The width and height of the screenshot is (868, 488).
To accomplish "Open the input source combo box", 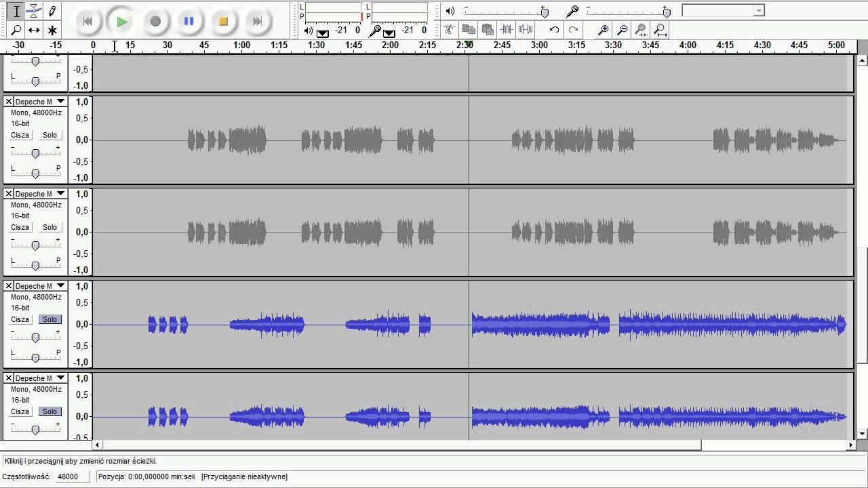I will click(723, 10).
